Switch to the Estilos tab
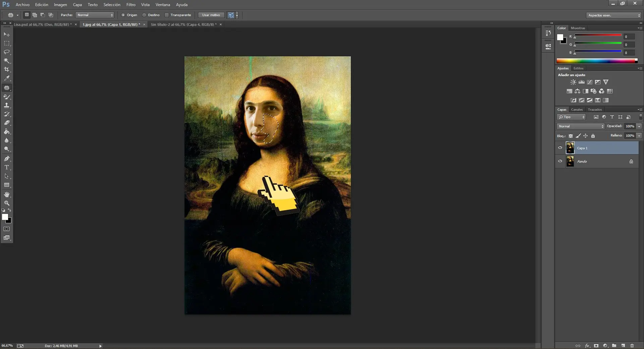Screen dimensions: 644x349 579,68
